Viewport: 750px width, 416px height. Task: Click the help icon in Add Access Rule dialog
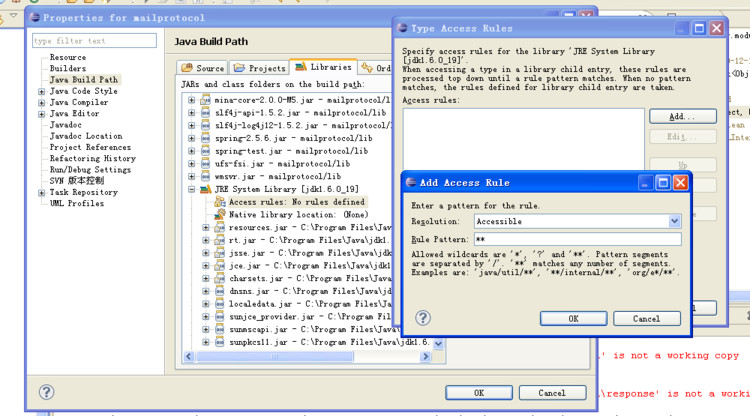pos(423,318)
